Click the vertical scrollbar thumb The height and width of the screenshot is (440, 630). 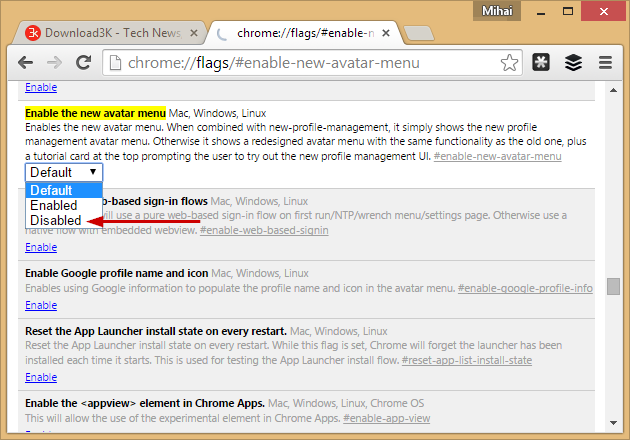coord(613,287)
